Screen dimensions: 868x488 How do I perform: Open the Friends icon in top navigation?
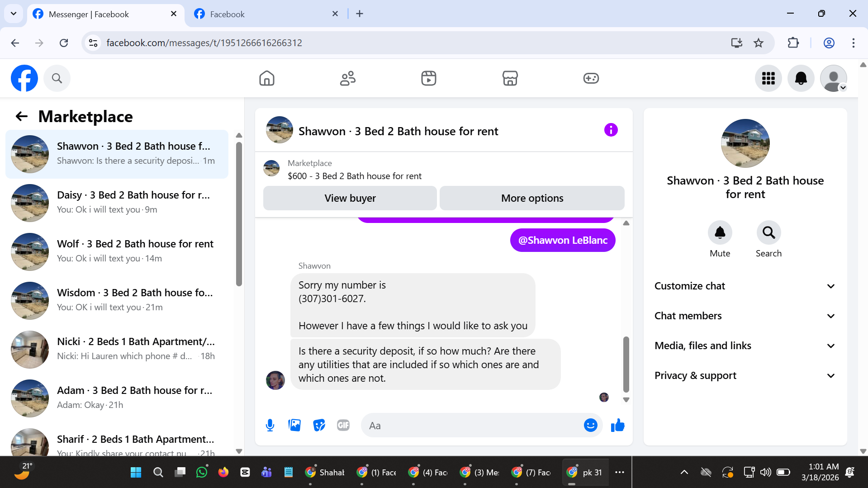[x=348, y=78]
